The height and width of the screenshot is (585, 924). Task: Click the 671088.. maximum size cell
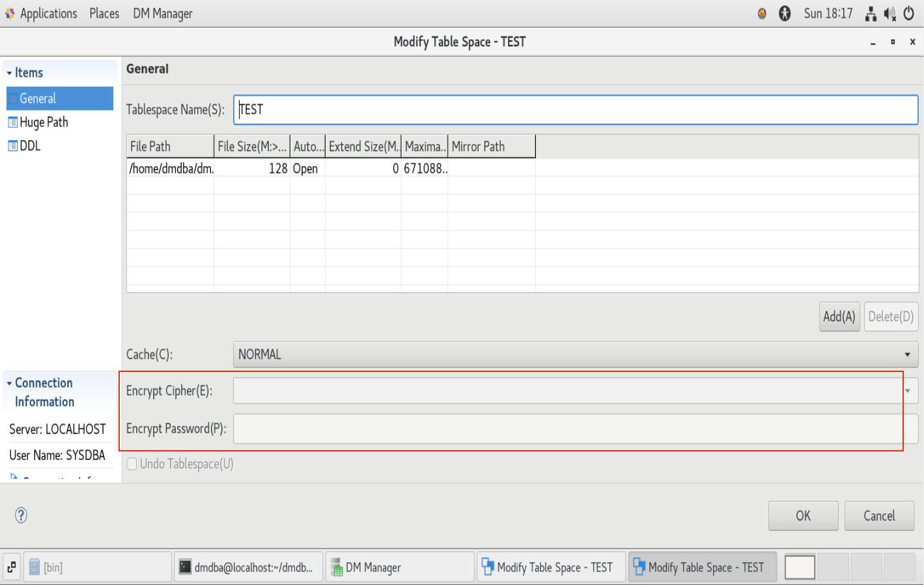coord(425,169)
